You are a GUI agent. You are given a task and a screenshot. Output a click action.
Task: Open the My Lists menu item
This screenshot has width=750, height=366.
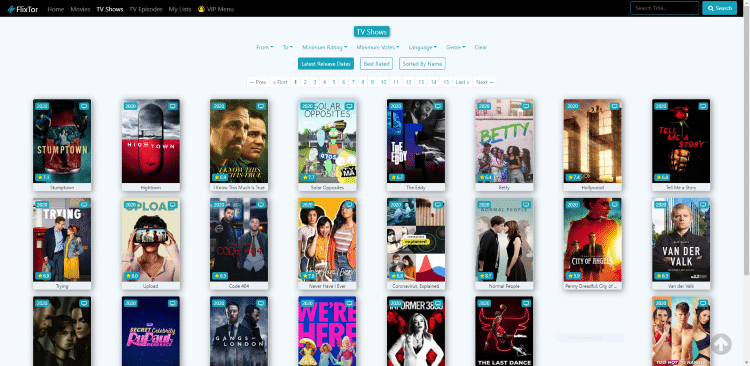click(x=180, y=9)
